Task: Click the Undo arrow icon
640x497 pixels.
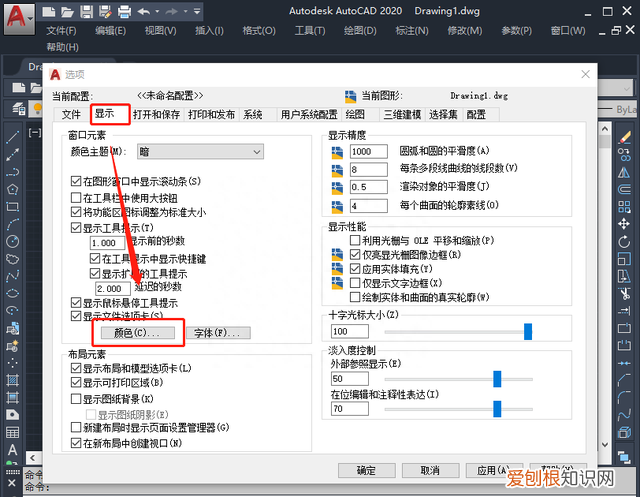Action: point(143,11)
